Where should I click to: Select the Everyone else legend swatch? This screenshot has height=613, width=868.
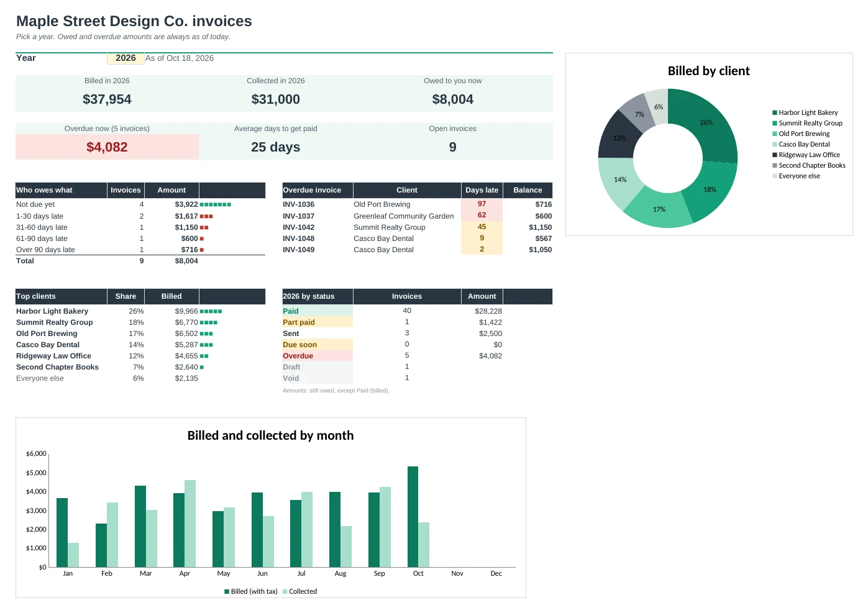[775, 176]
